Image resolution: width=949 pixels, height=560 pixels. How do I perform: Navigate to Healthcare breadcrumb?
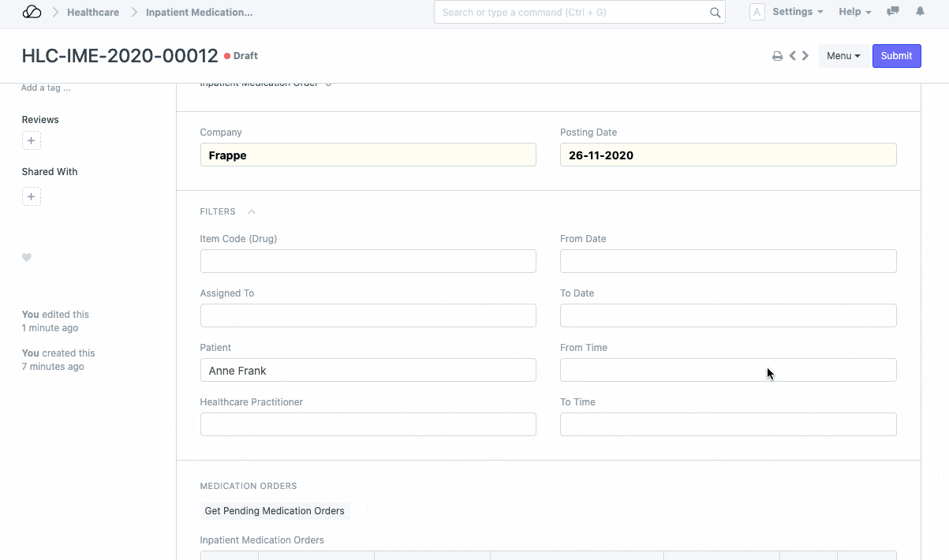[x=93, y=13]
